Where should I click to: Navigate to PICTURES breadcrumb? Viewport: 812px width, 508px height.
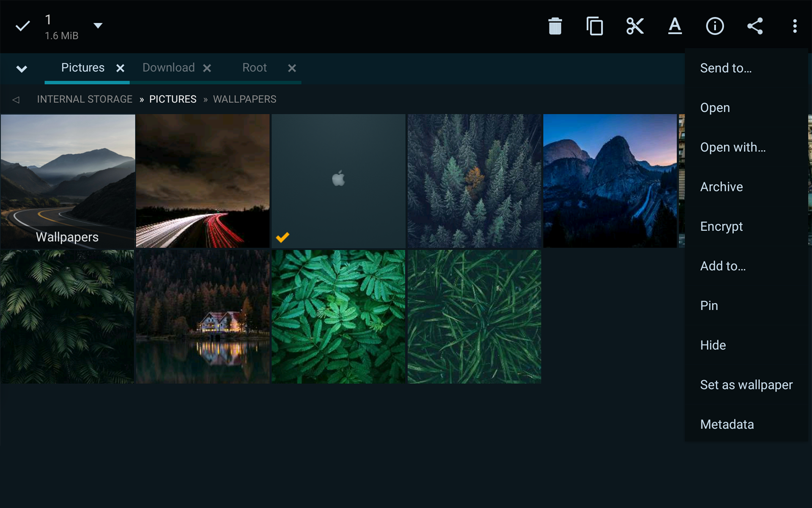(173, 99)
